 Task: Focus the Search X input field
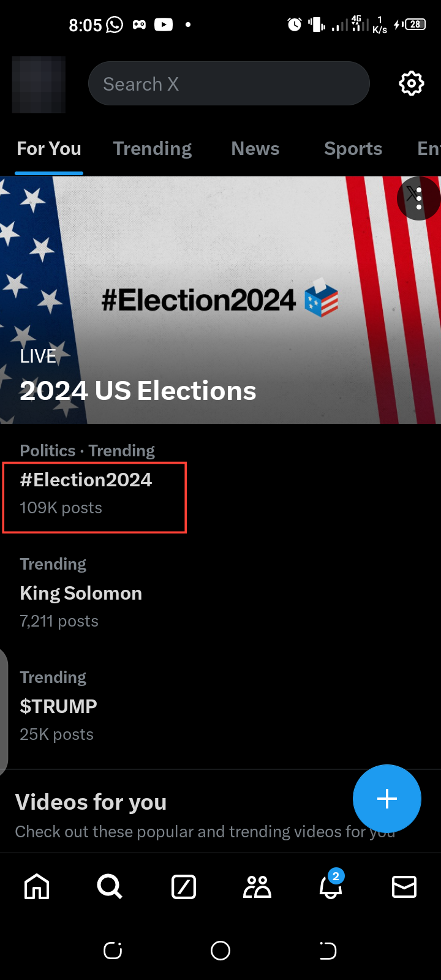coord(228,84)
